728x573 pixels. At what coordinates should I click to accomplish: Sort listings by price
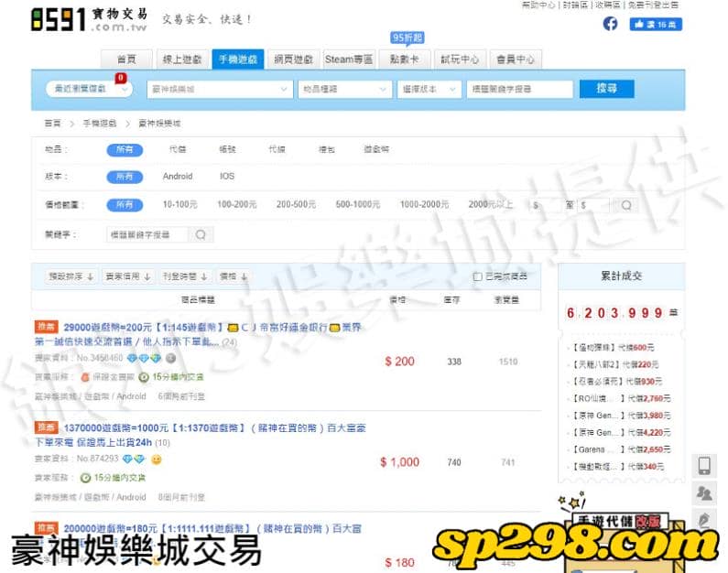(x=234, y=276)
